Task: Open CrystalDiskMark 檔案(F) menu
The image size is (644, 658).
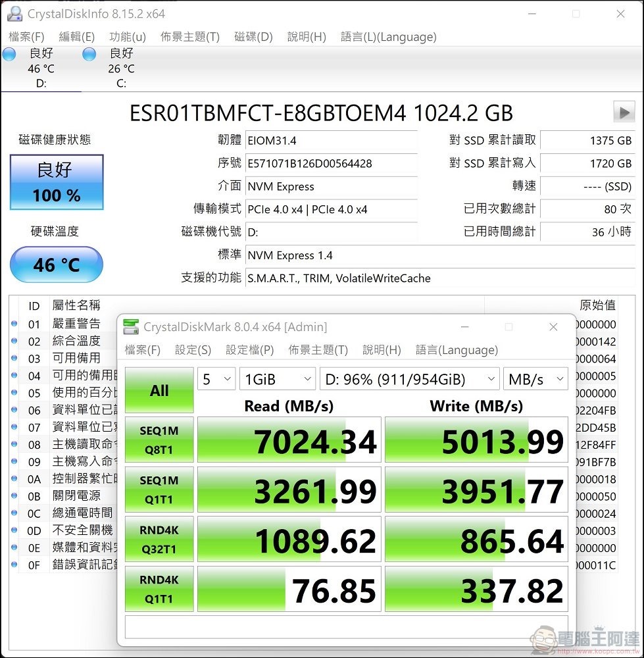Action: (143, 350)
